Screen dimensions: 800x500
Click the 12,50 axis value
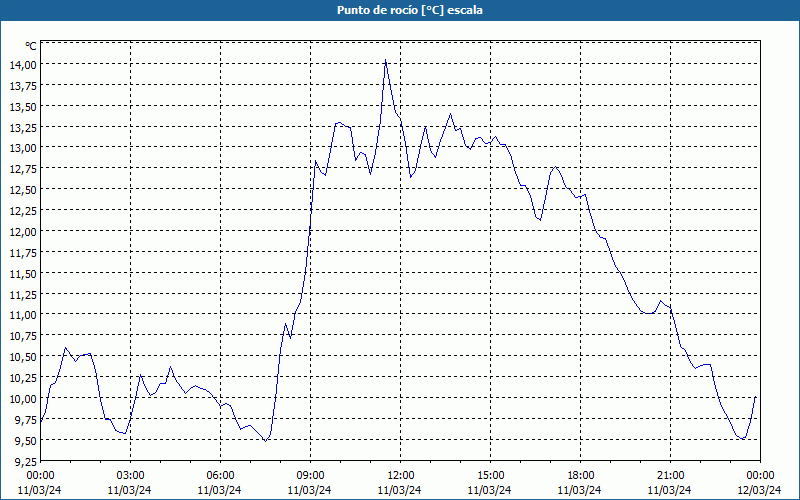[23, 190]
